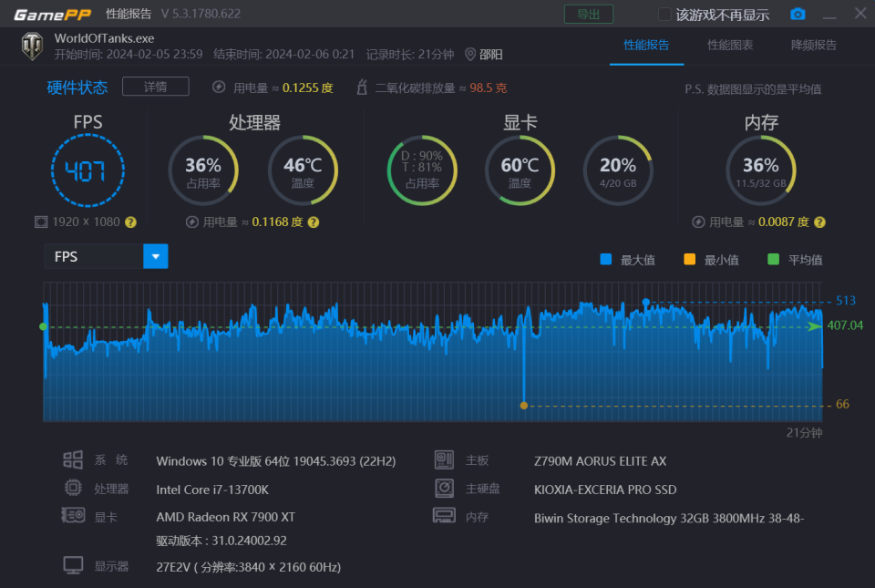
Task: Click the GPU D:90% T:81% usage gauge
Action: 422,170
